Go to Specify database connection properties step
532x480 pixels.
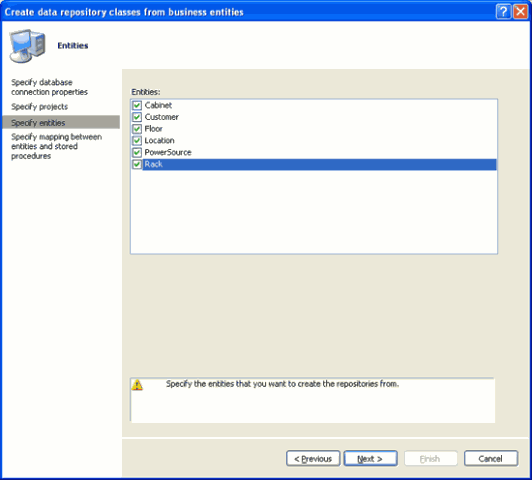pos(50,87)
